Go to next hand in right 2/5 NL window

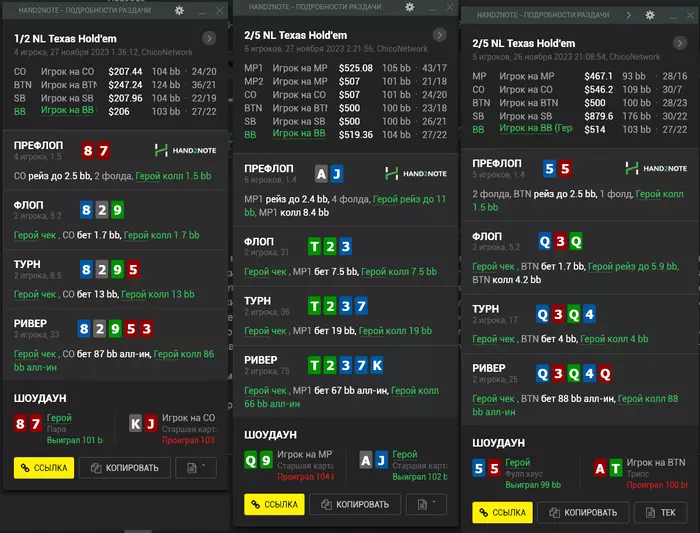(x=680, y=43)
